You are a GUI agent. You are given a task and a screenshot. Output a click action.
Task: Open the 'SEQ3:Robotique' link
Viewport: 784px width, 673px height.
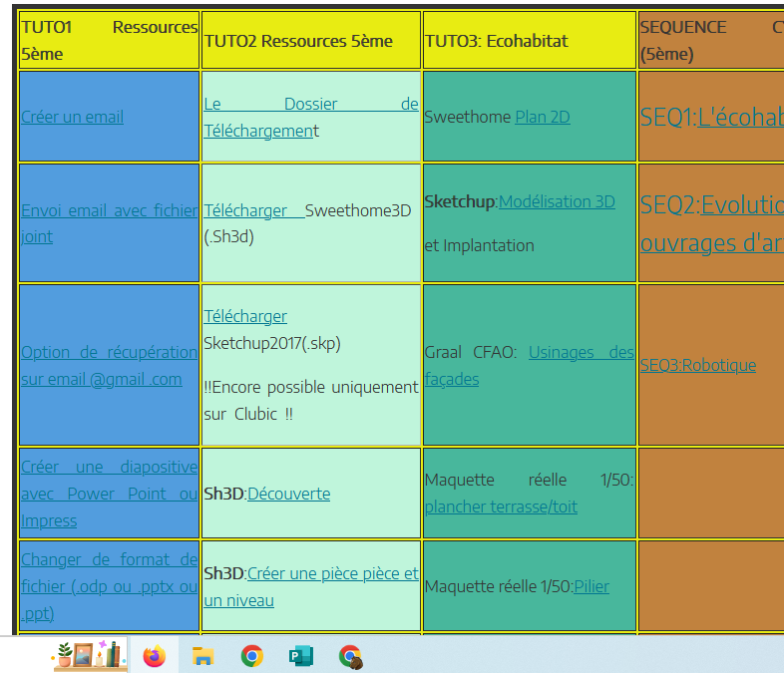tap(698, 365)
